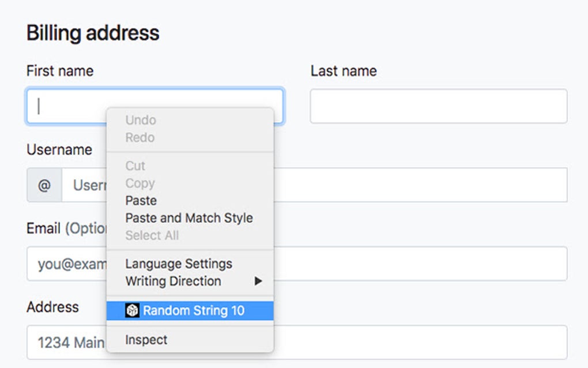The image size is (588, 368).
Task: Select Copy from the context menu
Action: pos(140,183)
